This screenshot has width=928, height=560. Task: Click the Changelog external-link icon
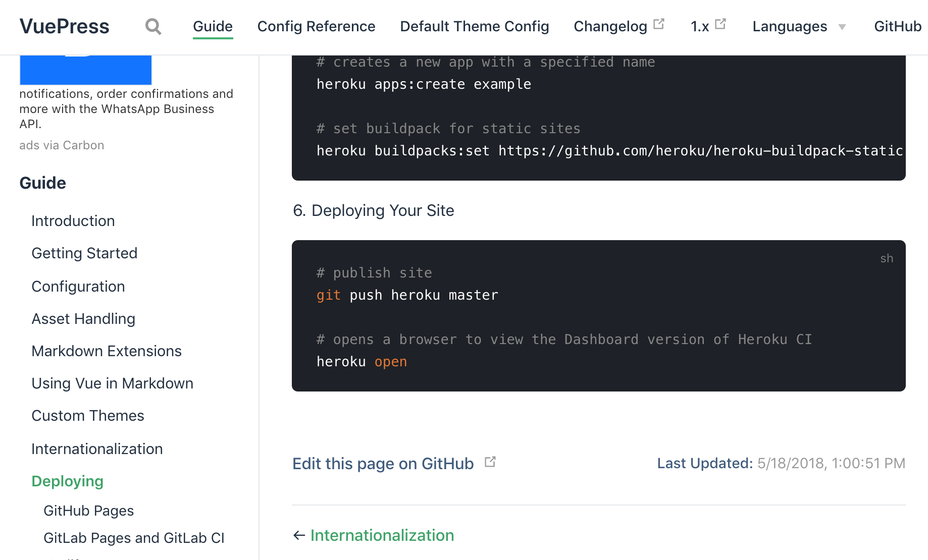(659, 24)
